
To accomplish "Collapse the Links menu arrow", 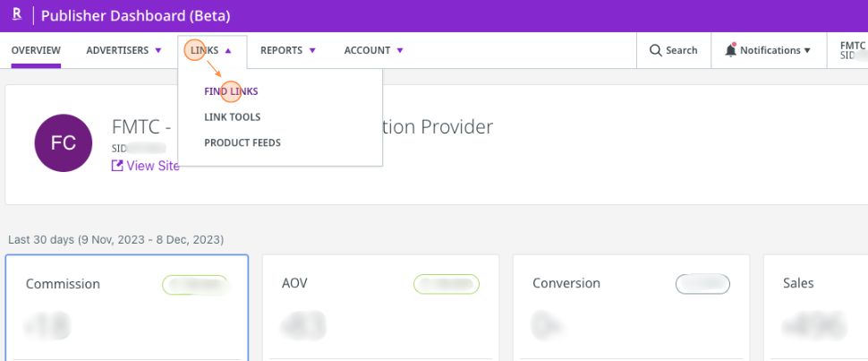I will click(228, 51).
